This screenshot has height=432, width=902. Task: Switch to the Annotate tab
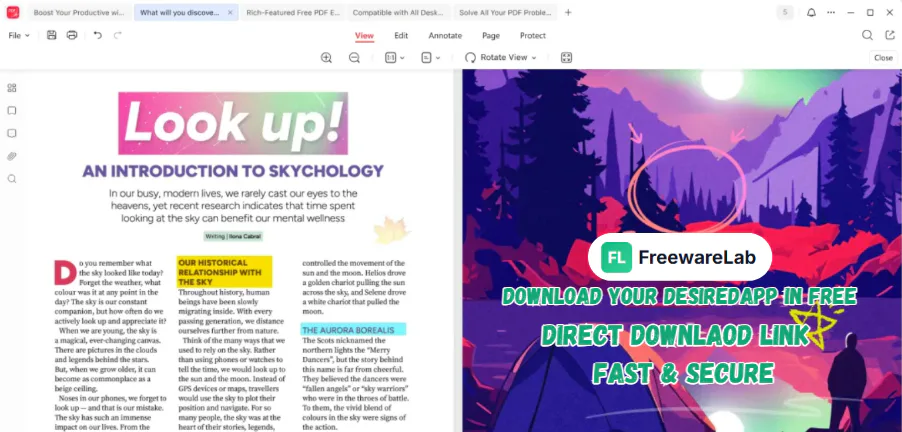[x=445, y=36]
